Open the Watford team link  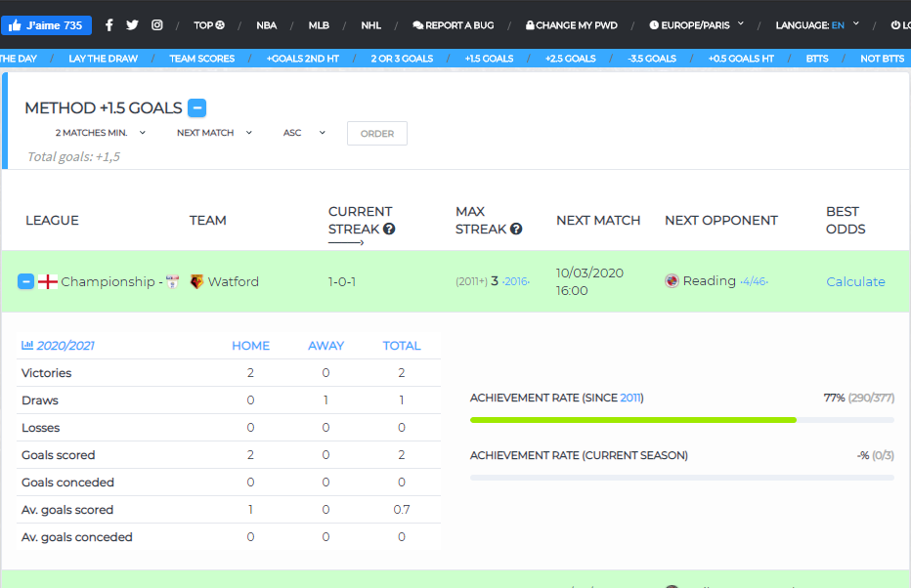click(234, 281)
